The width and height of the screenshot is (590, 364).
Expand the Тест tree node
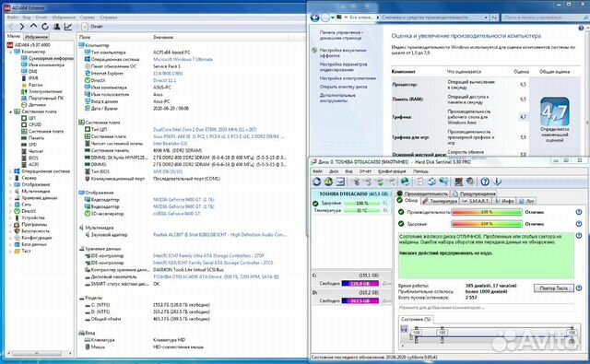point(10,252)
